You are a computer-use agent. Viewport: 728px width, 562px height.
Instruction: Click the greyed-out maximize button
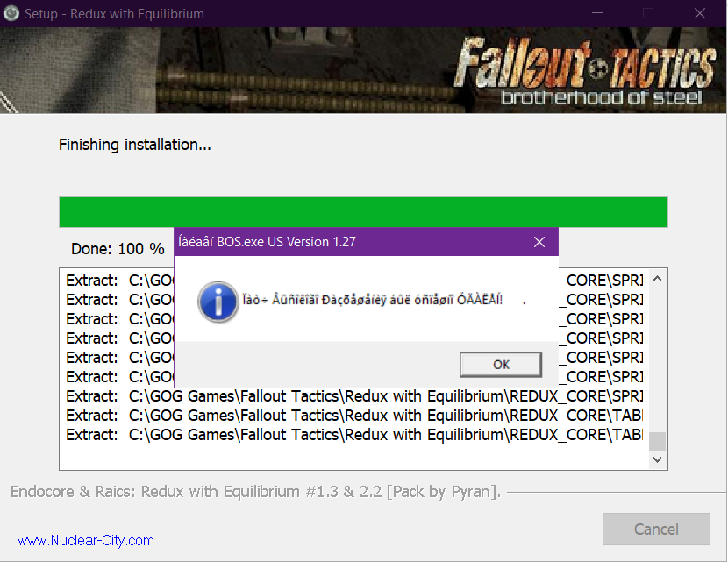[x=648, y=13]
